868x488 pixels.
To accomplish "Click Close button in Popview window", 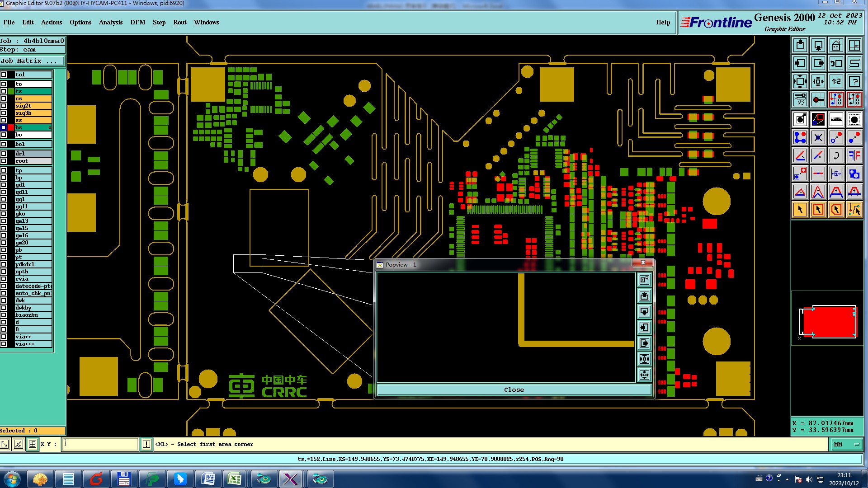I will (514, 389).
